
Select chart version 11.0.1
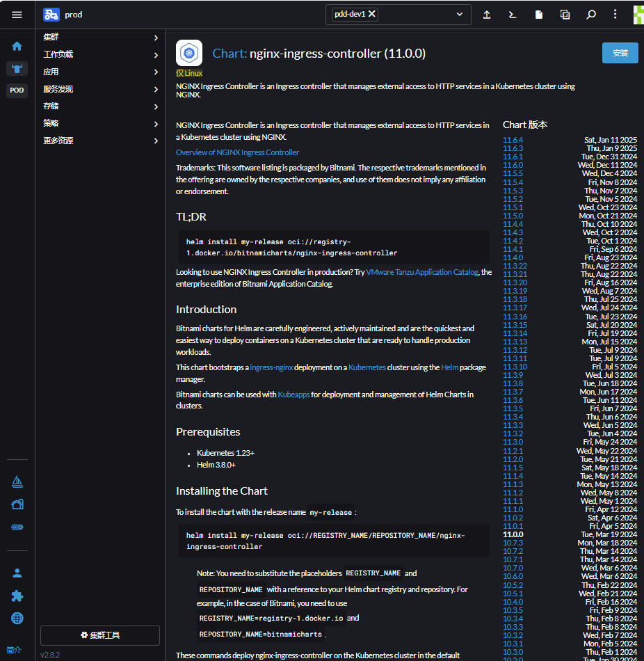coord(513,526)
